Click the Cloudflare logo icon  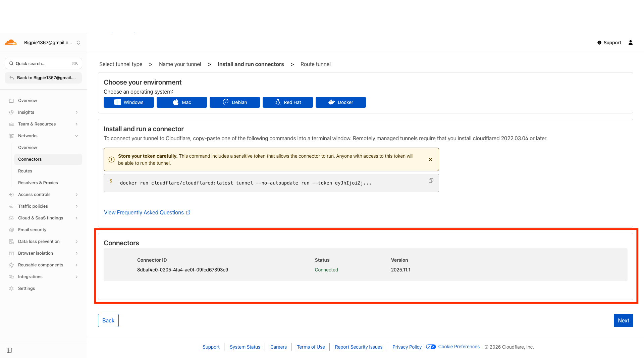click(x=11, y=43)
